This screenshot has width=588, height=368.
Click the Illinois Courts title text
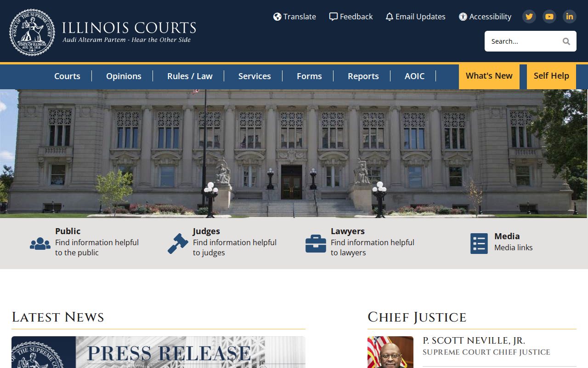(129, 28)
